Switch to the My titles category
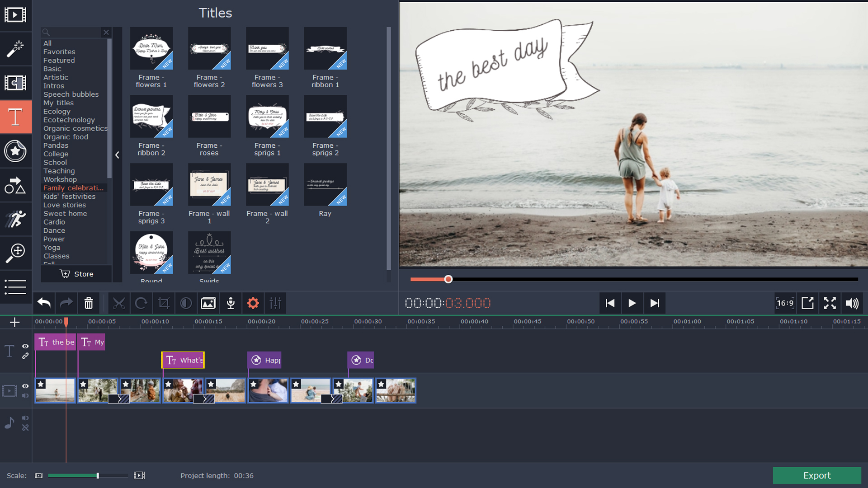This screenshot has height=488, width=868. [x=58, y=103]
